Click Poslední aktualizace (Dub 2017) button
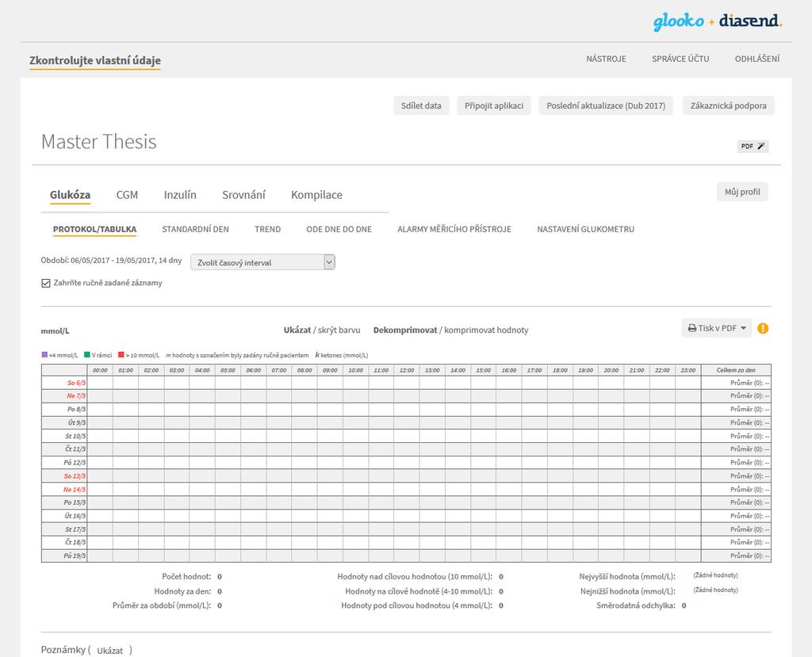Viewport: 812px width, 657px height. 605,105
